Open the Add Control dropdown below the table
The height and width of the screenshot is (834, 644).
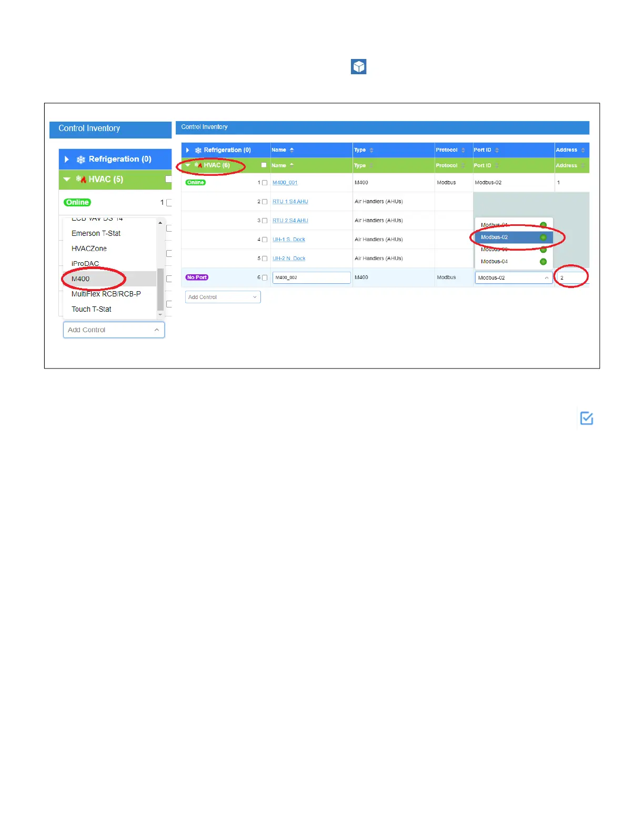pos(223,297)
